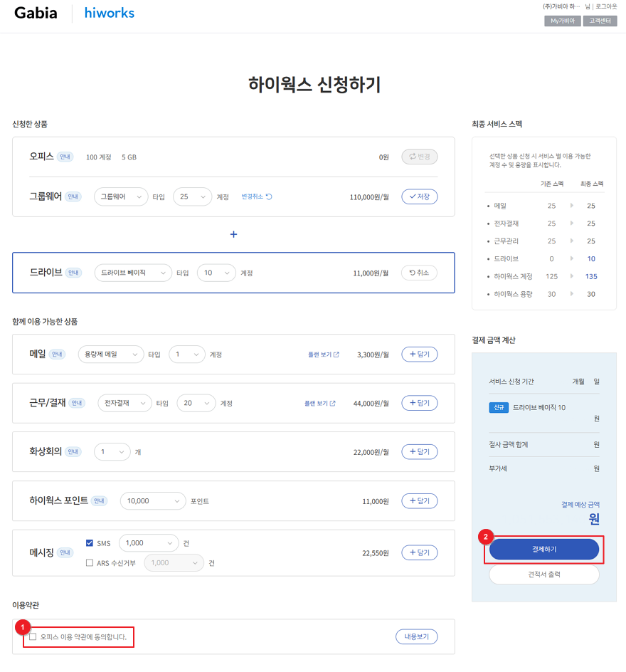Enable the ARS 수신거부 checkbox
Screen dimensions: 626x672
pos(90,563)
